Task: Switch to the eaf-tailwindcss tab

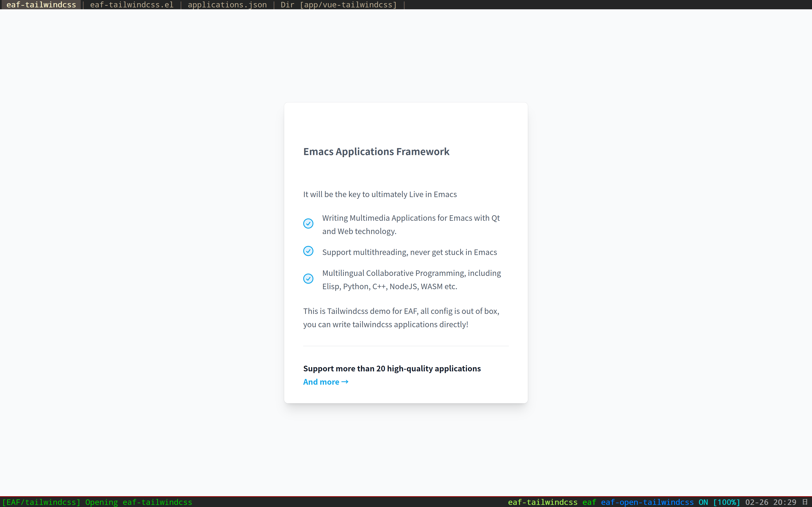Action: [x=41, y=5]
